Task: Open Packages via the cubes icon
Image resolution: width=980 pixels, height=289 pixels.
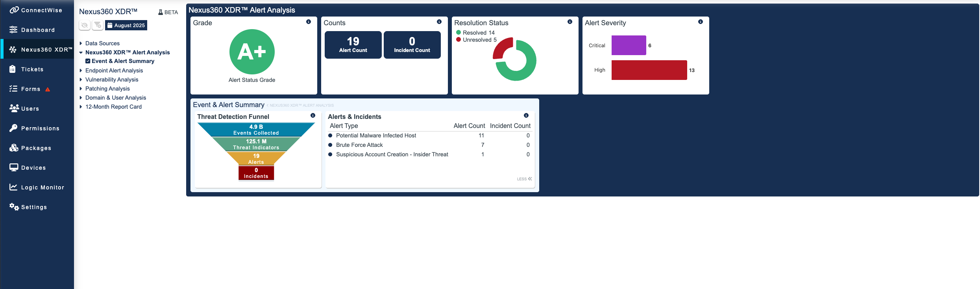Action: coord(14,148)
